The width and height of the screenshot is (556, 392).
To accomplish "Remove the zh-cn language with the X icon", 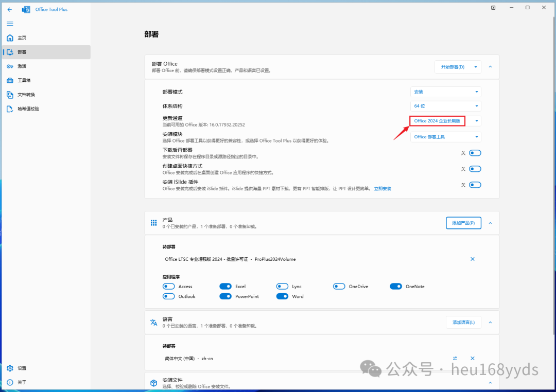I will pos(472,359).
